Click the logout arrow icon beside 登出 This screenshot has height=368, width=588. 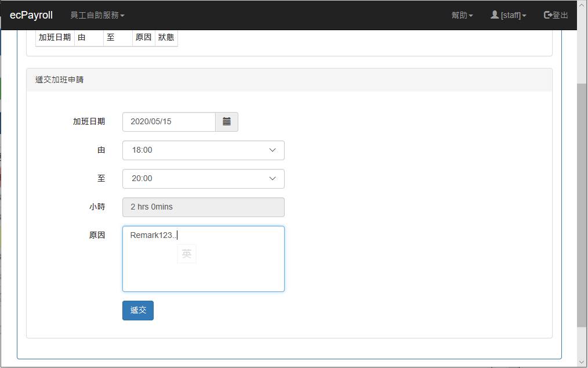(548, 15)
